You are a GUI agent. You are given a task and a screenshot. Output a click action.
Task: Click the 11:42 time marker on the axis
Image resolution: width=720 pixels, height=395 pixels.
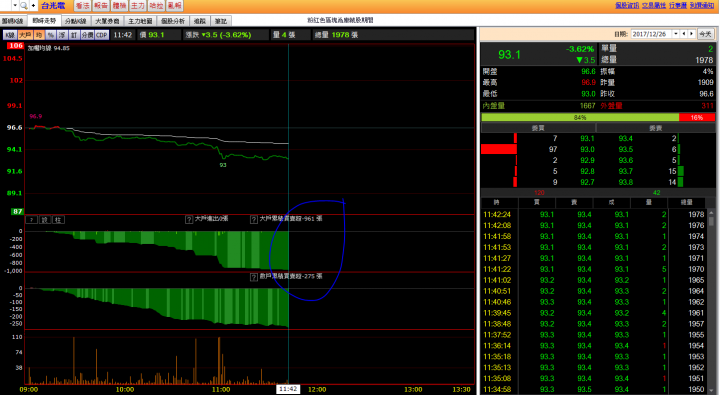click(x=288, y=389)
